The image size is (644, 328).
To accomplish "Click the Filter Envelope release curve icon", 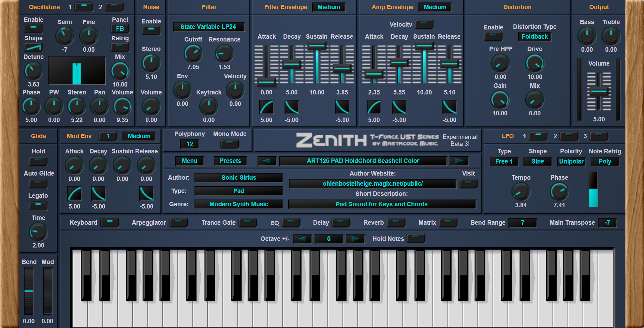I will tap(342, 107).
